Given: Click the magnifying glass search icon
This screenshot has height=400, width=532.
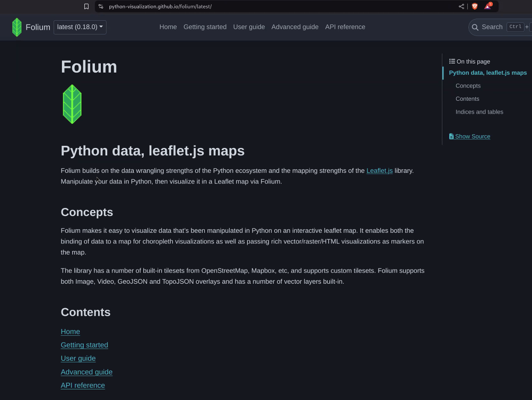Looking at the screenshot, I should 475,27.
